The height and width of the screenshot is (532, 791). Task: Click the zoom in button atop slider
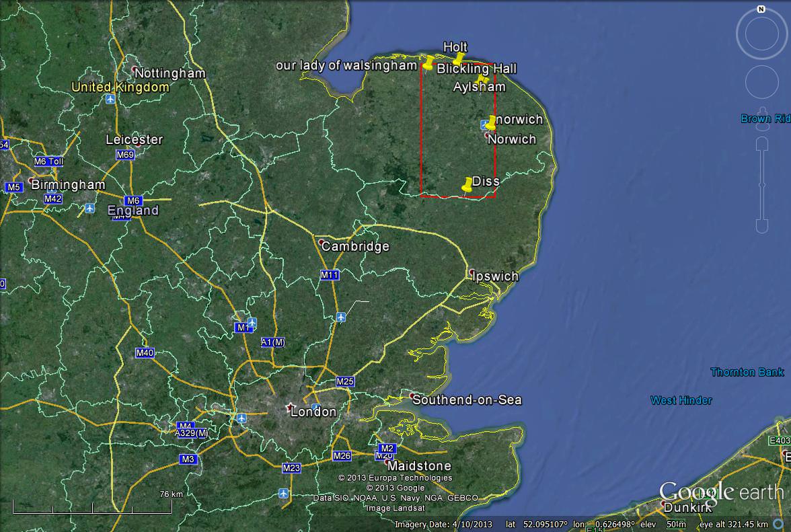coord(761,144)
